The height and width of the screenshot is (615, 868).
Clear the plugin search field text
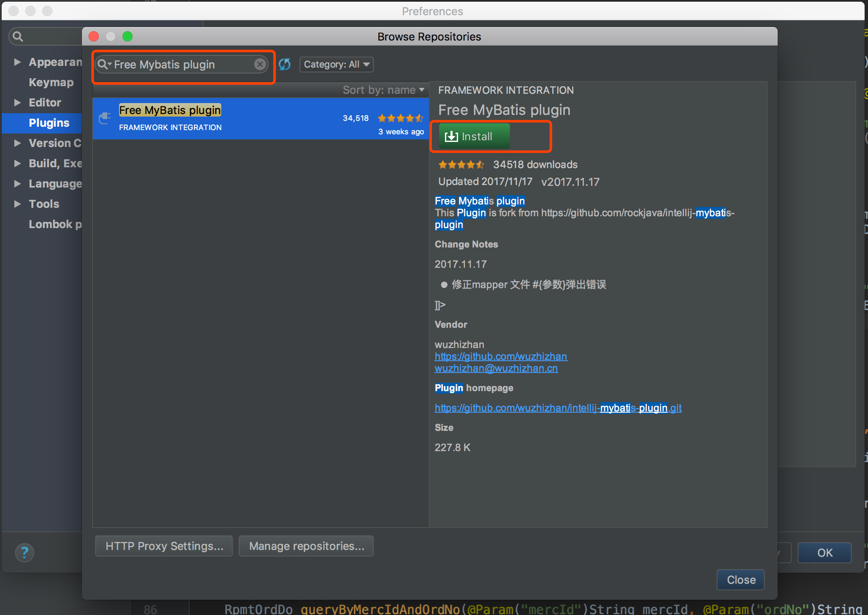[260, 64]
